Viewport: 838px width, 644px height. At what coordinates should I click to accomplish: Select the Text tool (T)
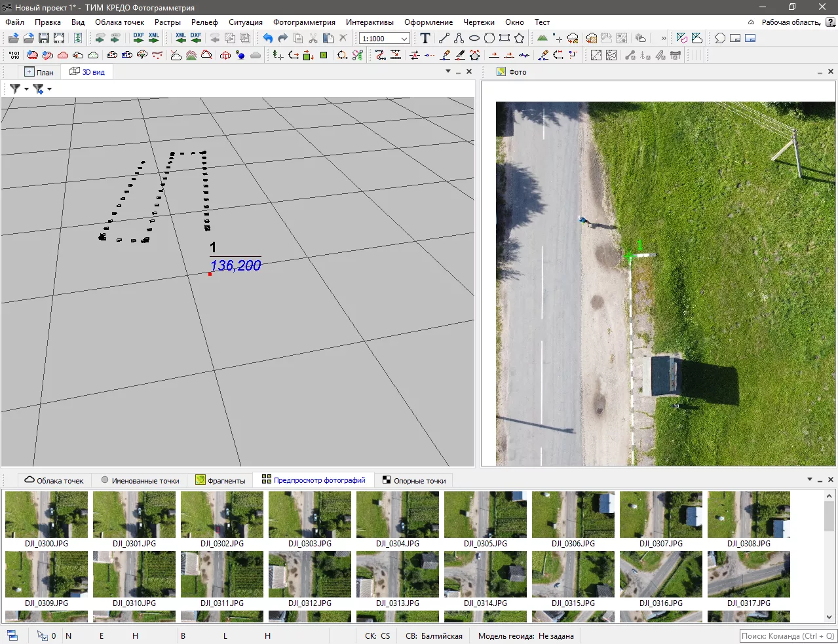(x=425, y=39)
